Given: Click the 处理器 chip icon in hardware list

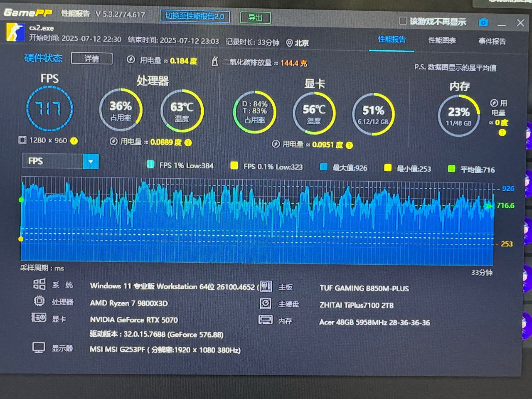Looking at the screenshot, I should 39,301.
